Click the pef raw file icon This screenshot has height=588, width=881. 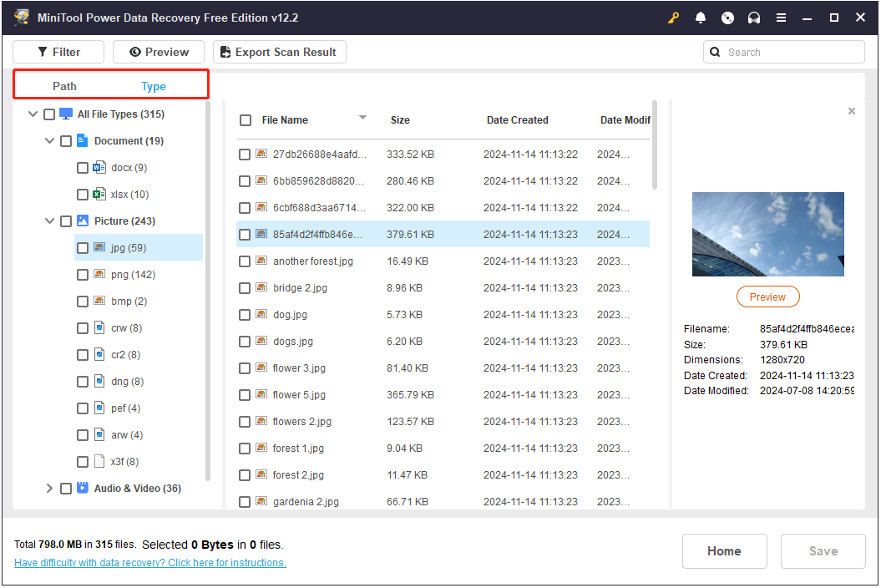(x=99, y=408)
